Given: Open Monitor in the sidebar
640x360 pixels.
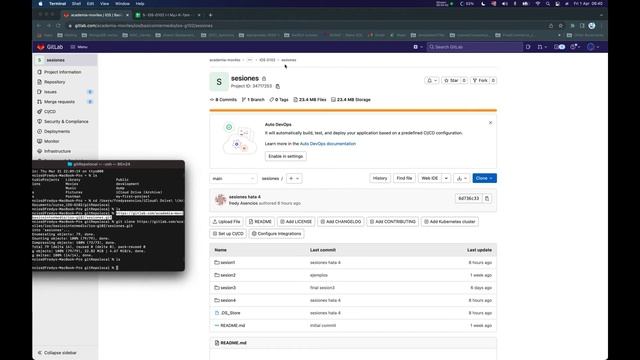Looking at the screenshot, I should (x=51, y=141).
